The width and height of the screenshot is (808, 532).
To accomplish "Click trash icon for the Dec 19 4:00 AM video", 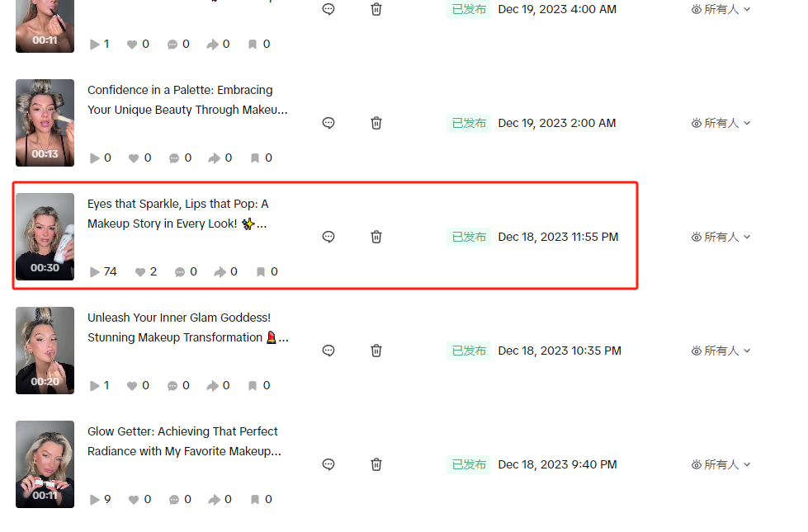I will [x=376, y=9].
